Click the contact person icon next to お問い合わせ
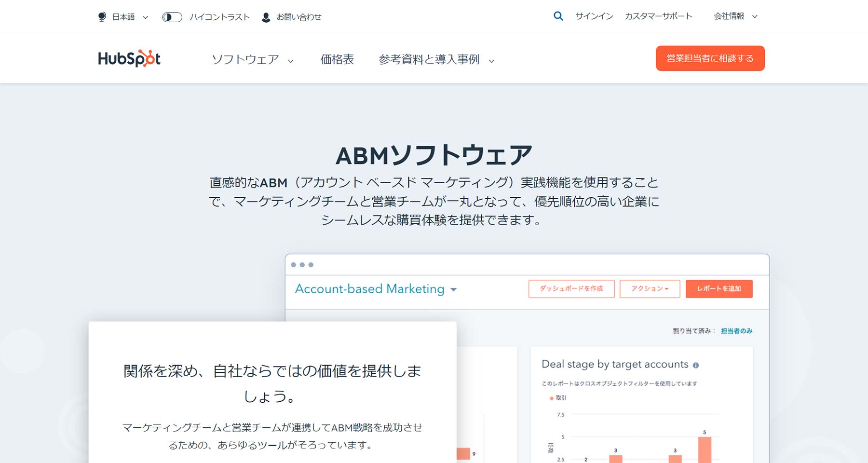The height and width of the screenshot is (463, 868). [x=266, y=17]
